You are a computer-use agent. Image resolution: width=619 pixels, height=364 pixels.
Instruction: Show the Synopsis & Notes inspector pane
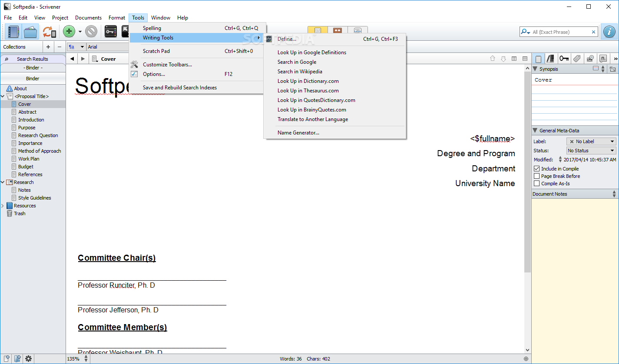click(538, 59)
